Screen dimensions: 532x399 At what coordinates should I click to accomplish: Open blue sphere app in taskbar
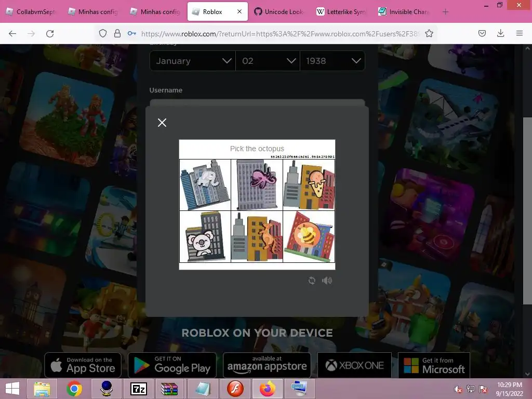coord(107,389)
